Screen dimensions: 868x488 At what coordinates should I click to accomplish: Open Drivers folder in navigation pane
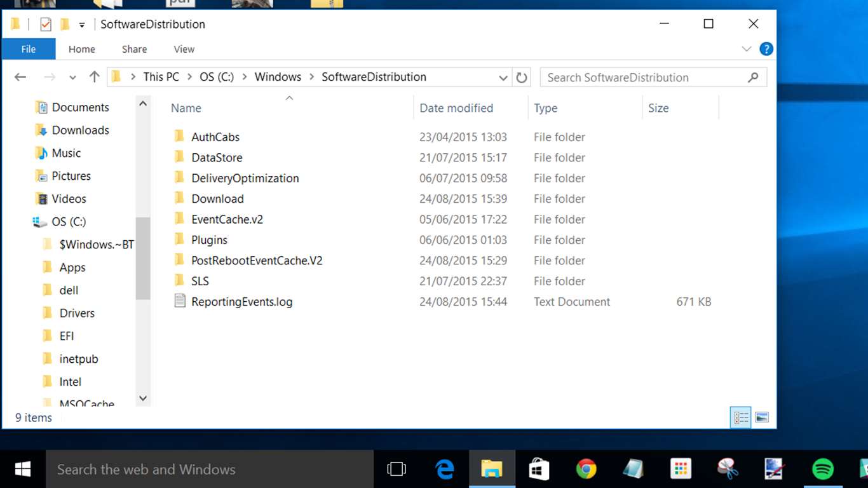coord(77,313)
